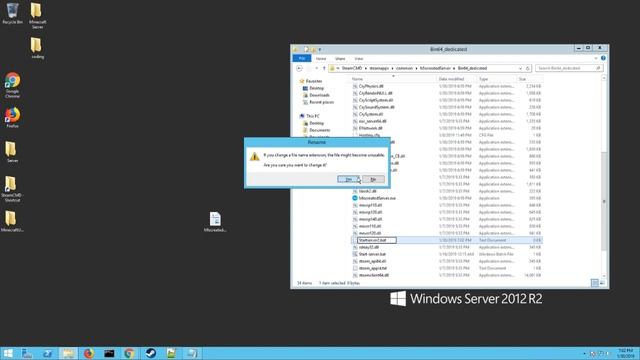
Task: Expand the ribbon chevron
Action: pyautogui.click(x=596, y=59)
